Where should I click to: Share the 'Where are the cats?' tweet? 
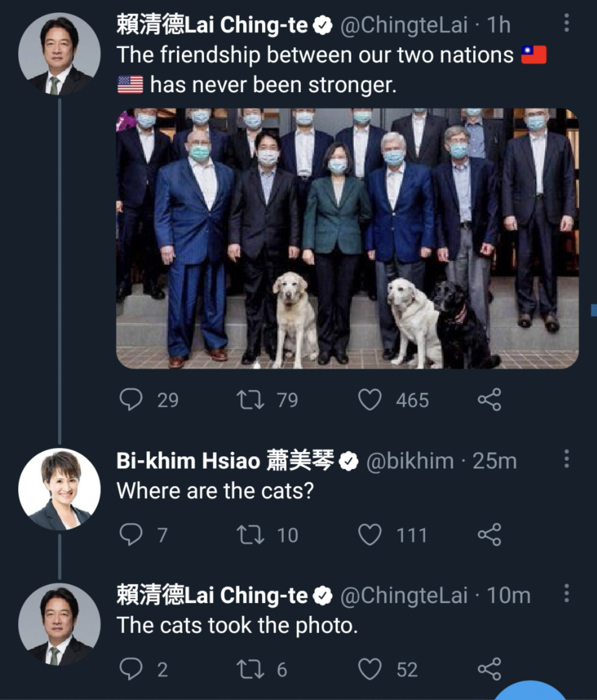point(489,534)
